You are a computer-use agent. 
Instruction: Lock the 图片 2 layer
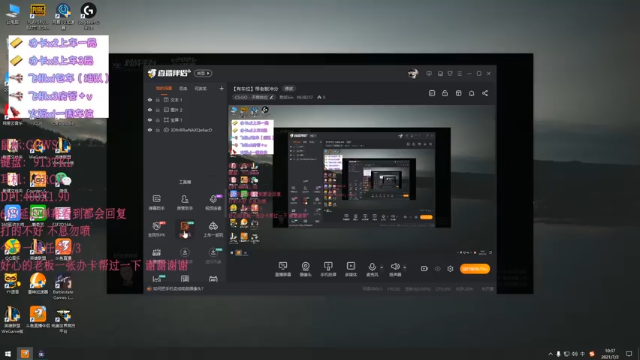pos(158,110)
